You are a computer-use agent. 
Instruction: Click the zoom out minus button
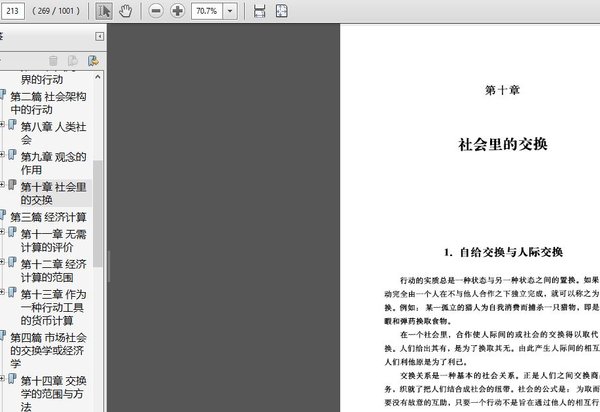click(x=156, y=11)
